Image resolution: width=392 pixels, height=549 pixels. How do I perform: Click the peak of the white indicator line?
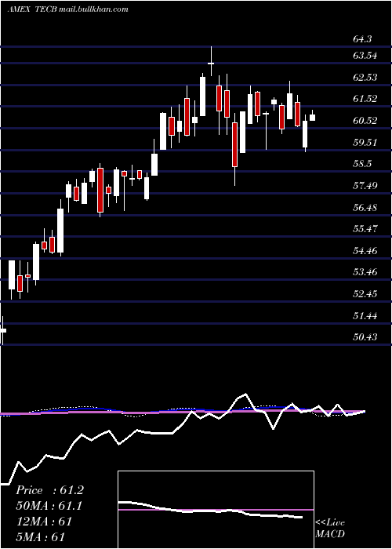point(245,394)
